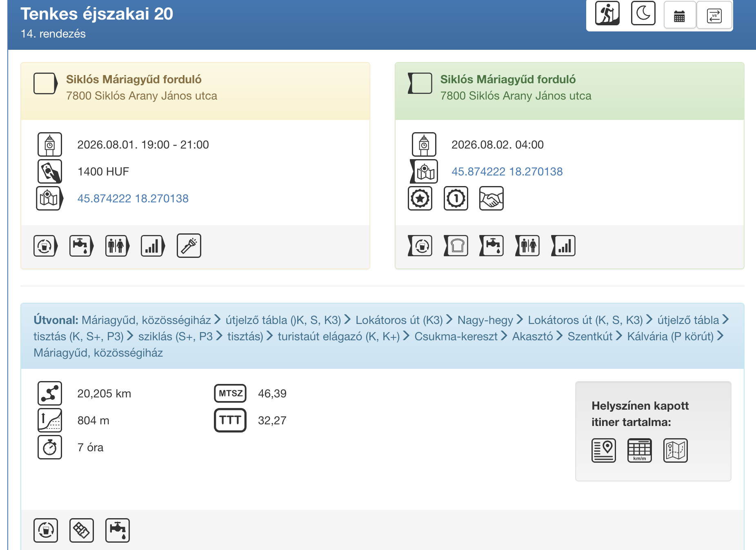Click the bread toast icon in finish card

point(456,246)
